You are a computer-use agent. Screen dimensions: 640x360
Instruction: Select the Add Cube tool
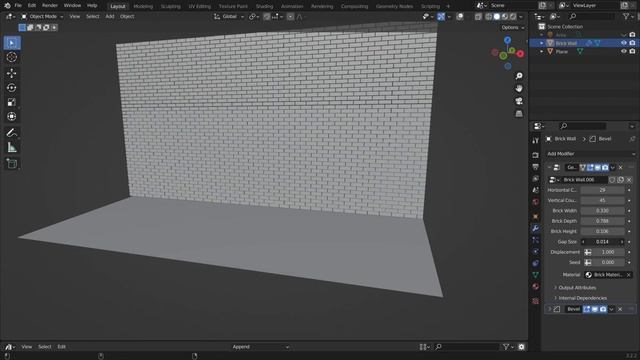[x=12, y=164]
